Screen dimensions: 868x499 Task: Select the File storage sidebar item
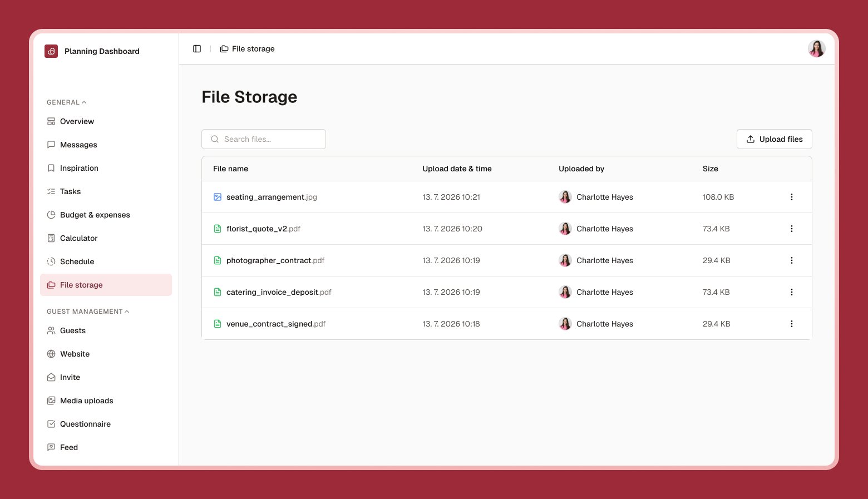coord(106,285)
